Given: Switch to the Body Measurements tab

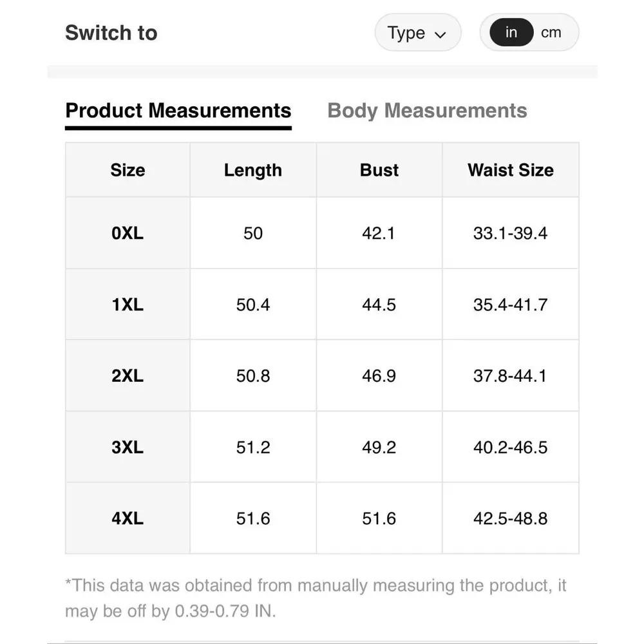Looking at the screenshot, I should 427,111.
